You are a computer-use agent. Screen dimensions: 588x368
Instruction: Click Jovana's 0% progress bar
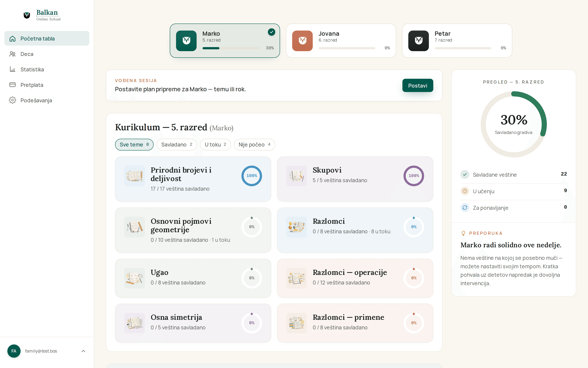pos(347,48)
